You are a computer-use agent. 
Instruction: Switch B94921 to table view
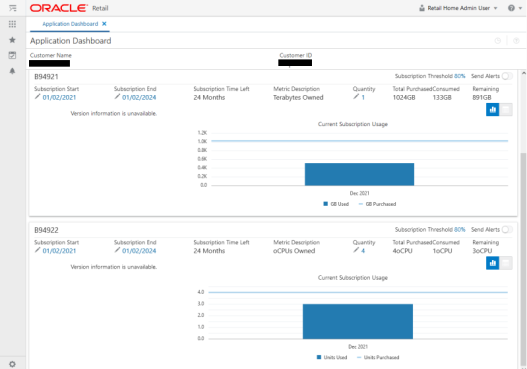point(506,110)
